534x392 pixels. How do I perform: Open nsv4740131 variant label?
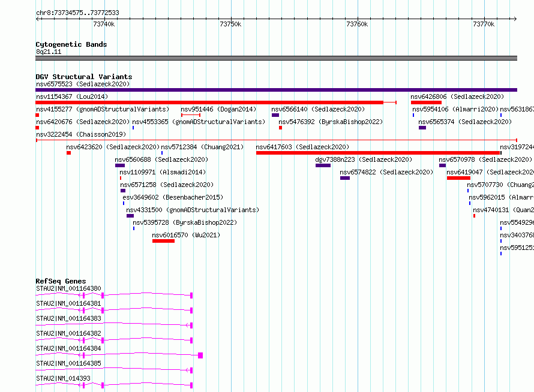(x=503, y=210)
